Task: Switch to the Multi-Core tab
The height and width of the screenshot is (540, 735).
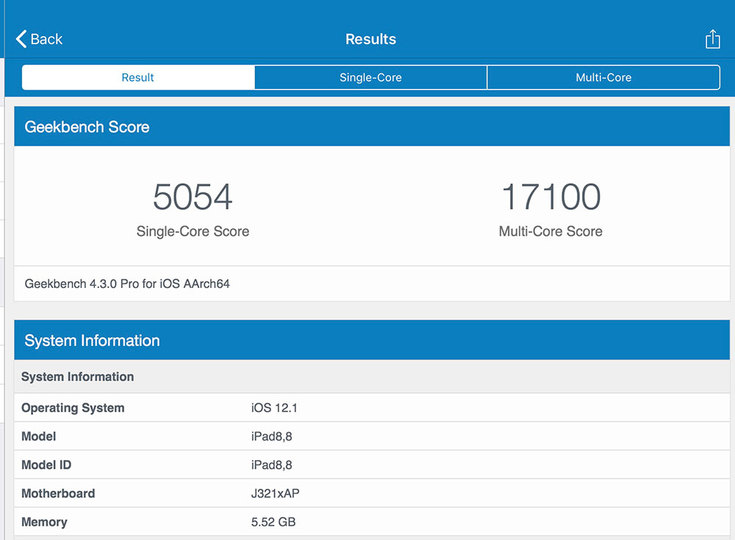Action: pos(603,77)
